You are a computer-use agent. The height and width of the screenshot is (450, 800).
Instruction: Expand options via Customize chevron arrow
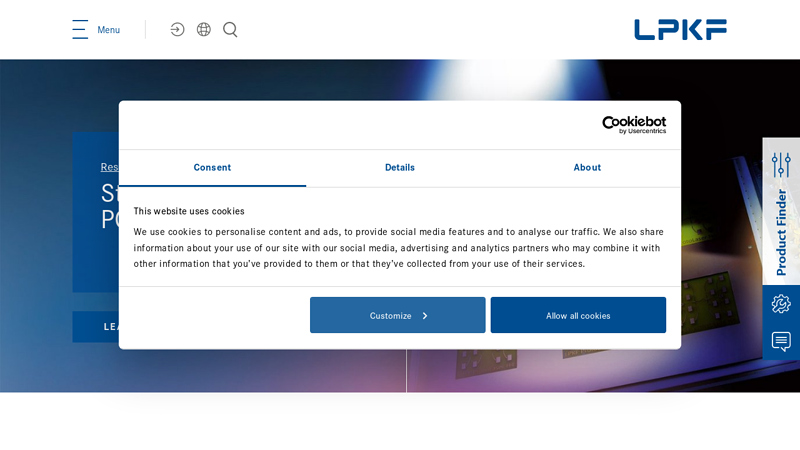point(425,315)
